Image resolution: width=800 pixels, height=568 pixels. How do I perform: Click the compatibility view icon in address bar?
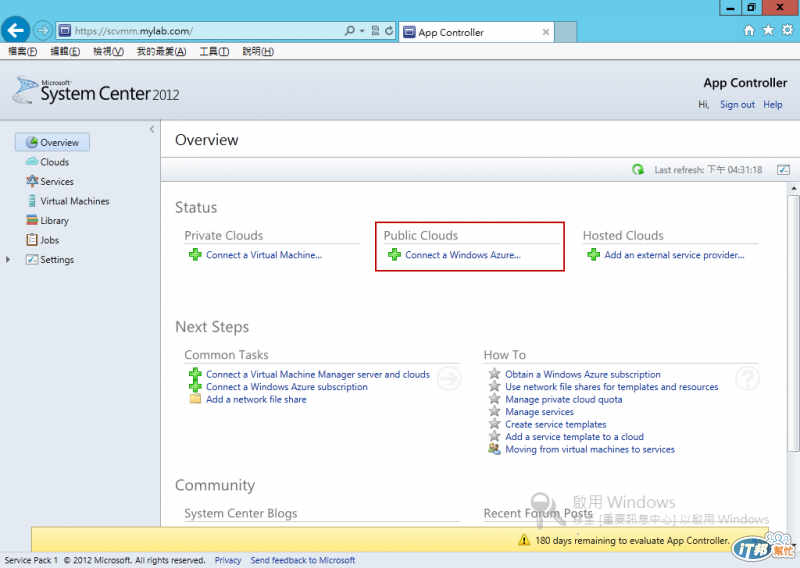pos(375,31)
